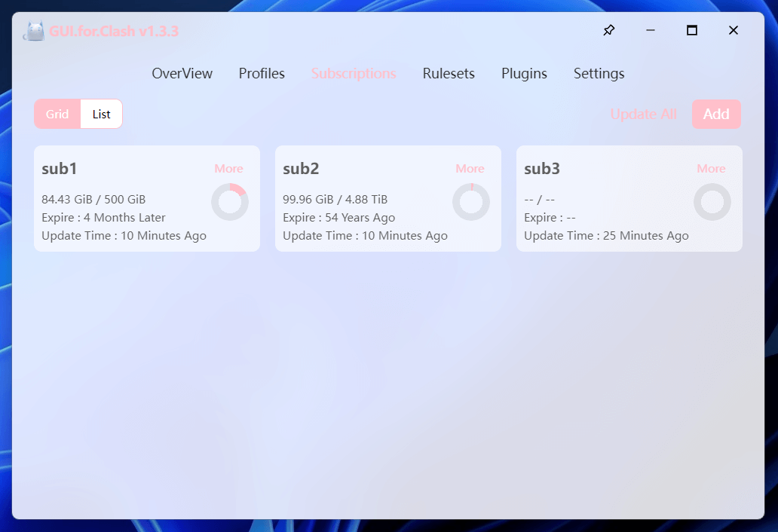Viewport: 778px width, 532px height.
Task: Open the More menu for sub2
Action: tap(470, 169)
